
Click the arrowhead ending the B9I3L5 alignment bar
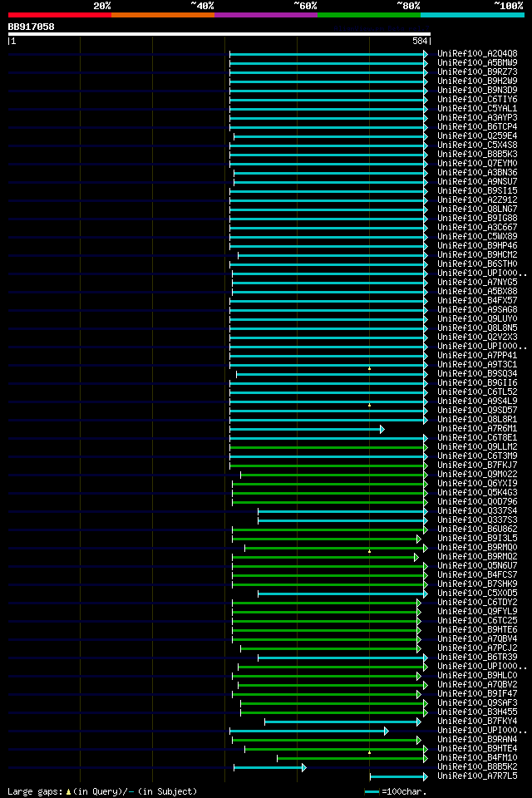coord(419,539)
